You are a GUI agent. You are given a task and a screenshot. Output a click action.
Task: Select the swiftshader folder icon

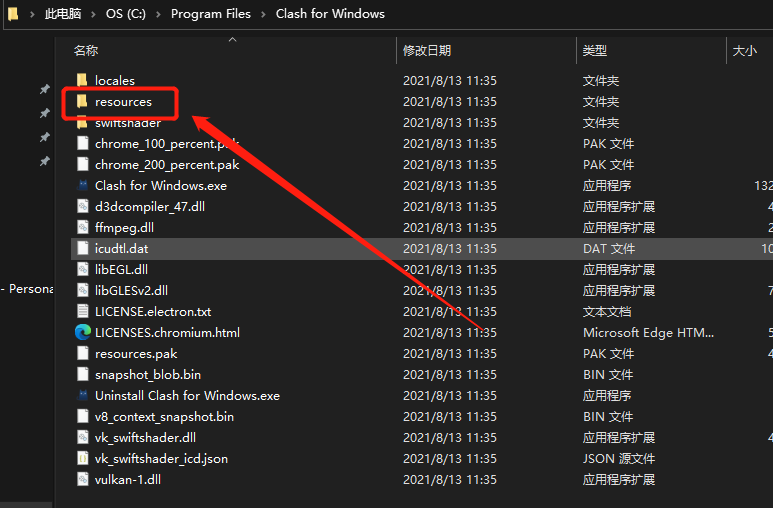coord(83,122)
